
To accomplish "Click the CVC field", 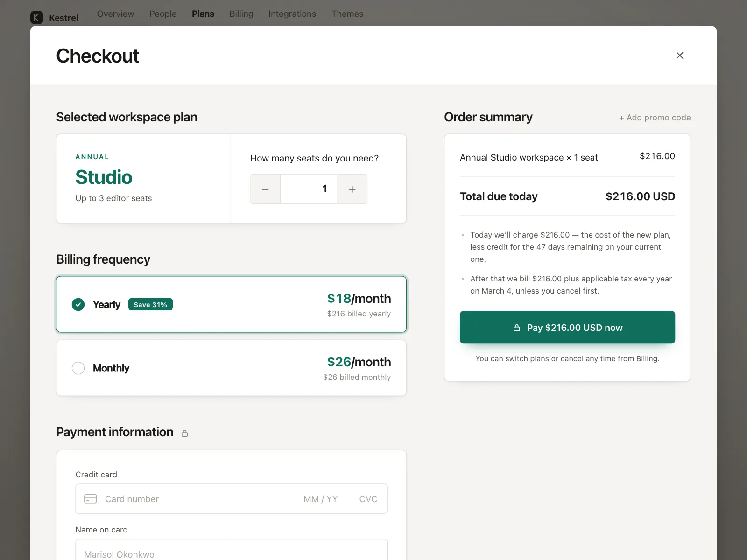I will [368, 499].
